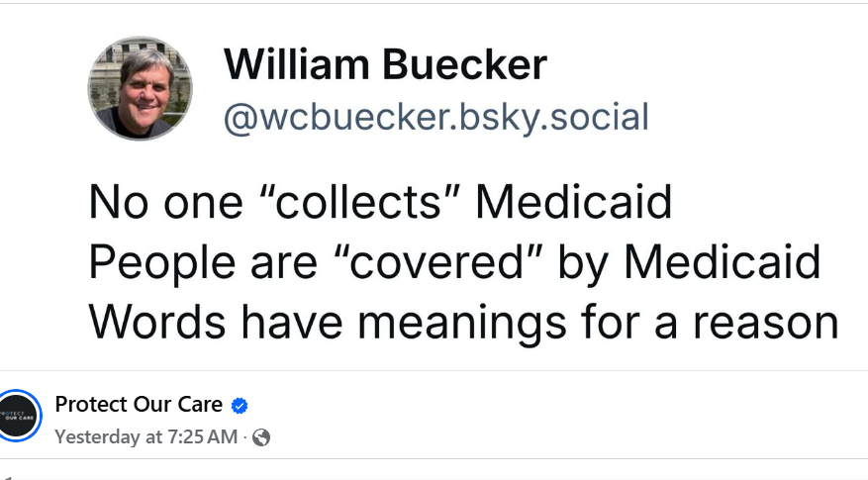Click the word "People" starting the second line
The image size is (868, 480).
tap(161, 263)
